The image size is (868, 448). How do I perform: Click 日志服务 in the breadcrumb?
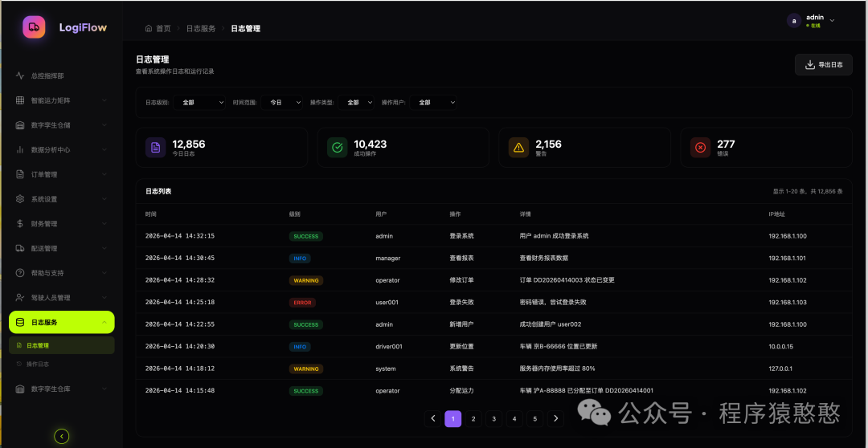201,28
